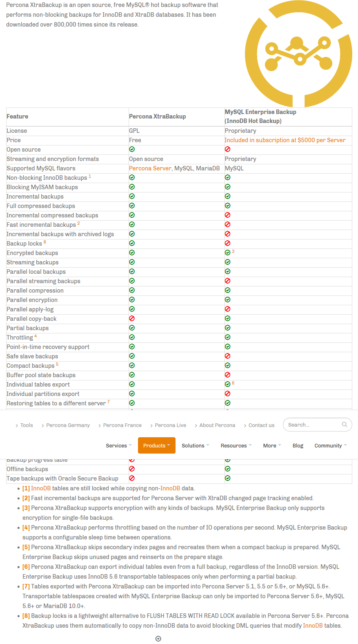
Task: Click XtraBackup check icon for Streaming backups
Action: coord(132,262)
